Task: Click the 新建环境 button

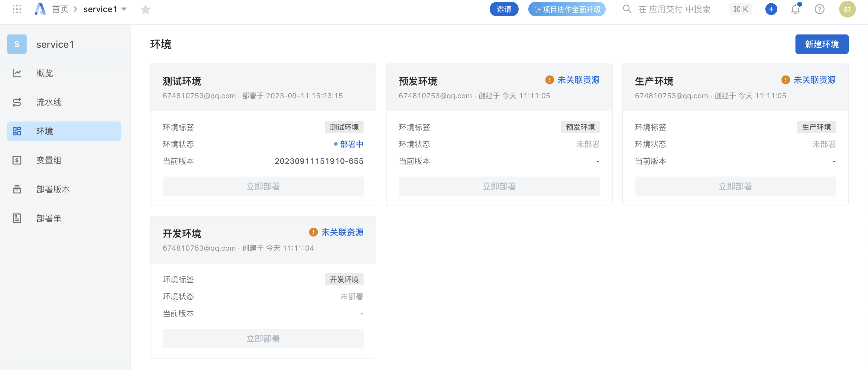Action: pos(822,44)
